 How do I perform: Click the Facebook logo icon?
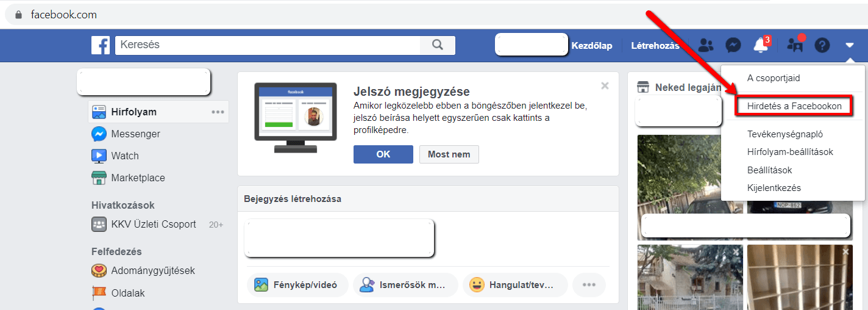click(x=101, y=45)
